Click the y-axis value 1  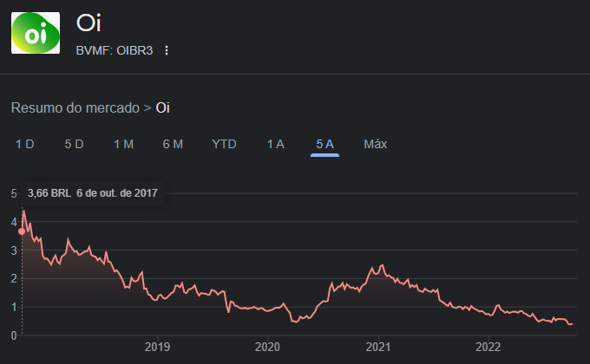tap(14, 307)
